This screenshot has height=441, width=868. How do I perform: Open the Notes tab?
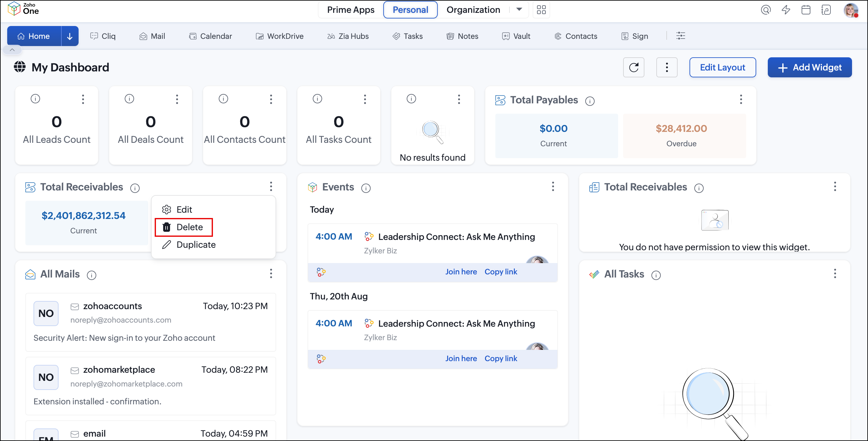click(462, 36)
